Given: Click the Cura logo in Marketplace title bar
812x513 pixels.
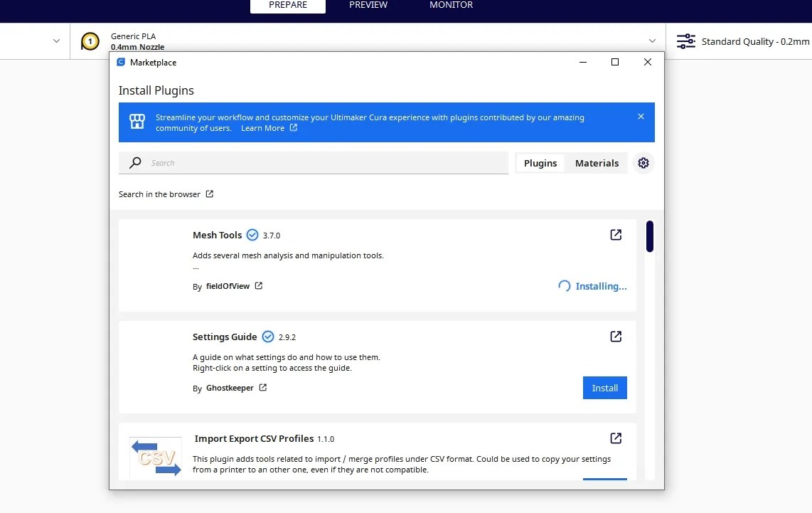Looking at the screenshot, I should pyautogui.click(x=121, y=62).
